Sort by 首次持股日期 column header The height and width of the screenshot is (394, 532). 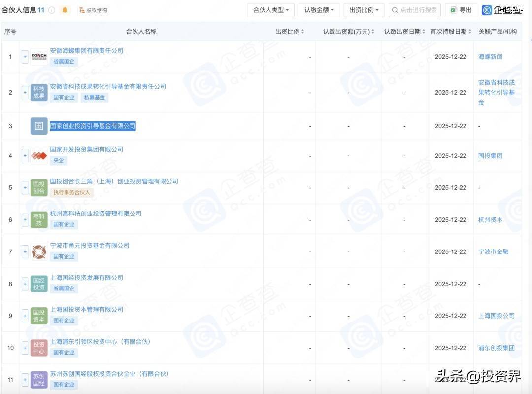click(450, 32)
